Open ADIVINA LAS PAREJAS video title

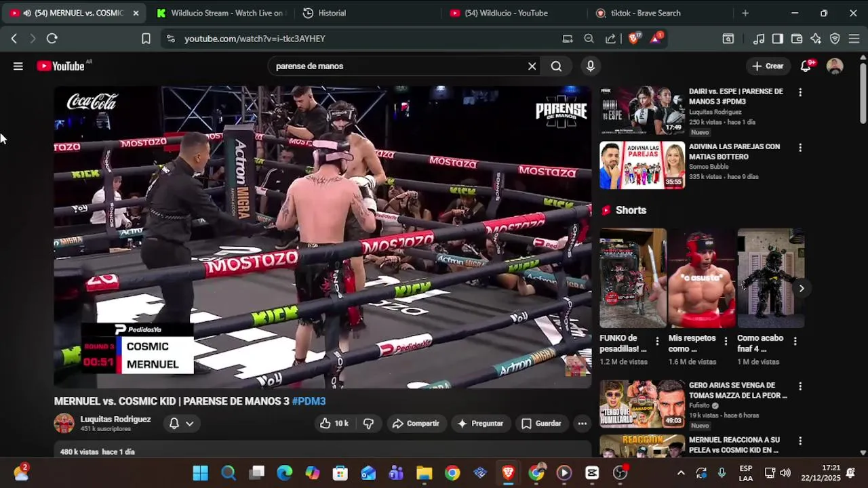point(734,151)
